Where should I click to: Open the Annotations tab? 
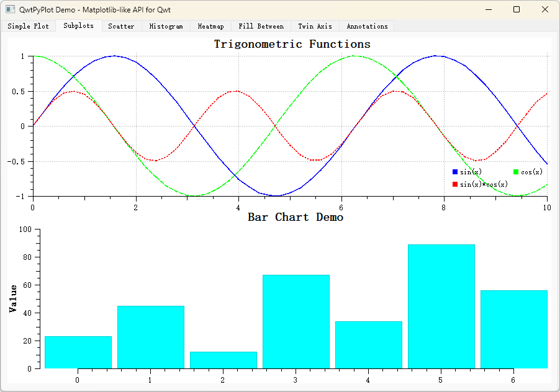(x=367, y=26)
